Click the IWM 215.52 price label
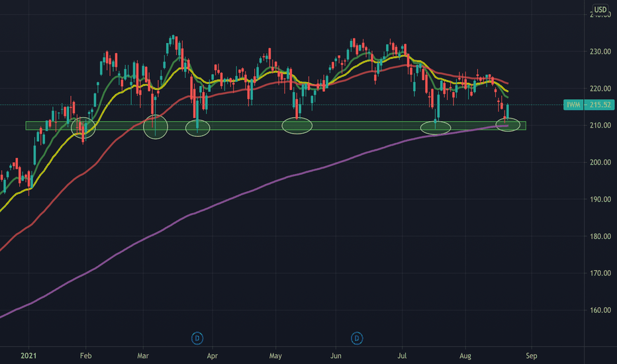This screenshot has width=617, height=364. [x=589, y=105]
